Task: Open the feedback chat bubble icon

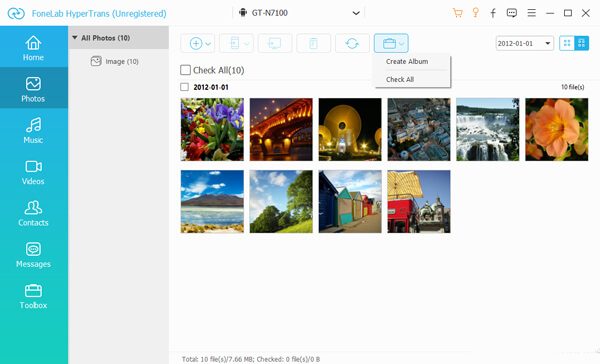Action: (x=512, y=13)
